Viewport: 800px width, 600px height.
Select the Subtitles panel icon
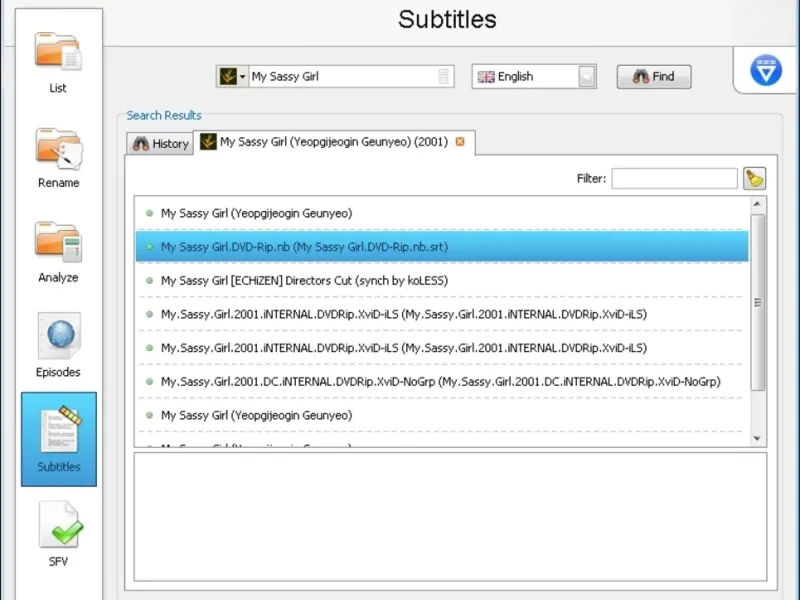point(59,439)
